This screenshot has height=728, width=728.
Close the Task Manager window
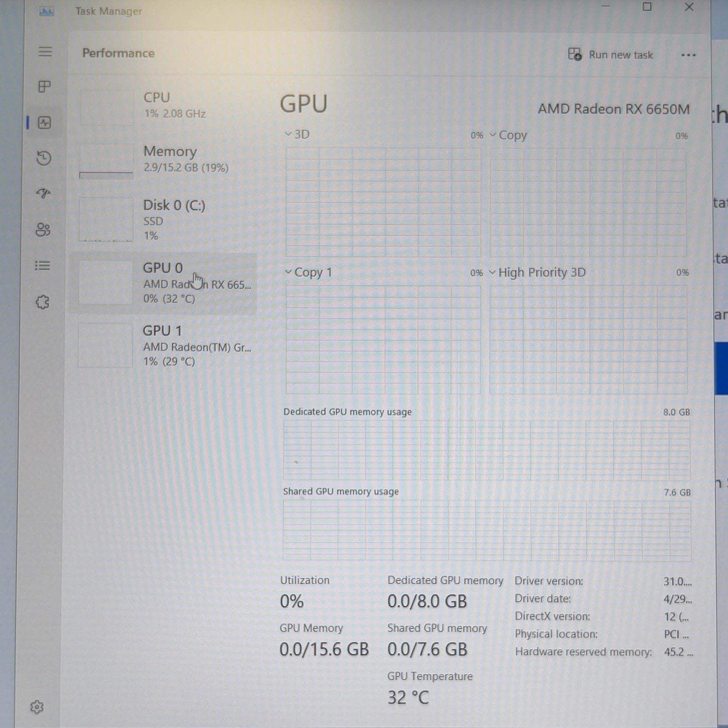[x=689, y=7]
